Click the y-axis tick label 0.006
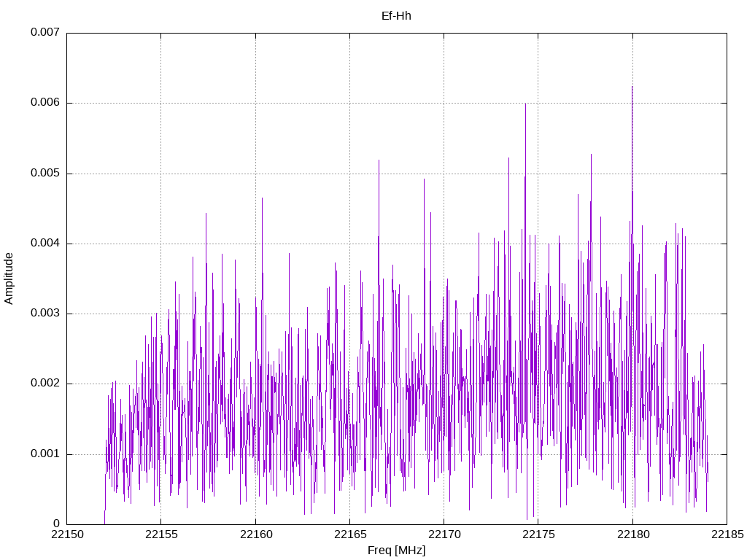The width and height of the screenshot is (747, 560). [x=45, y=103]
